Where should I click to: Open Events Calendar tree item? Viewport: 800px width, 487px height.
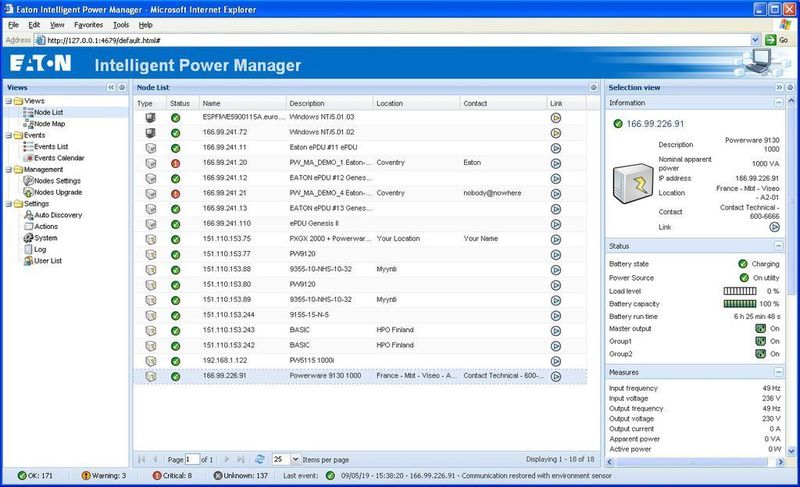coord(59,158)
